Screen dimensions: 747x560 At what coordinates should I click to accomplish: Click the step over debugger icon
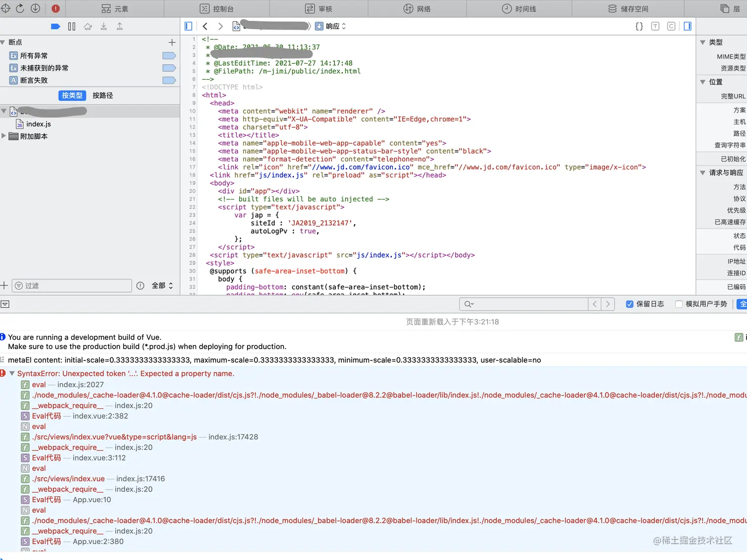(x=88, y=26)
